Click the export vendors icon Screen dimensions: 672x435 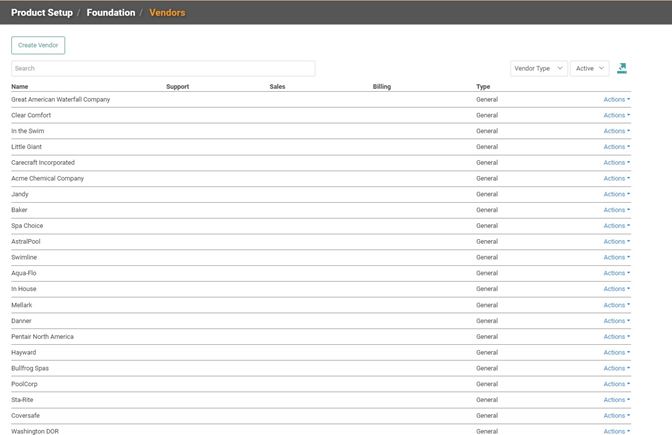coord(622,68)
